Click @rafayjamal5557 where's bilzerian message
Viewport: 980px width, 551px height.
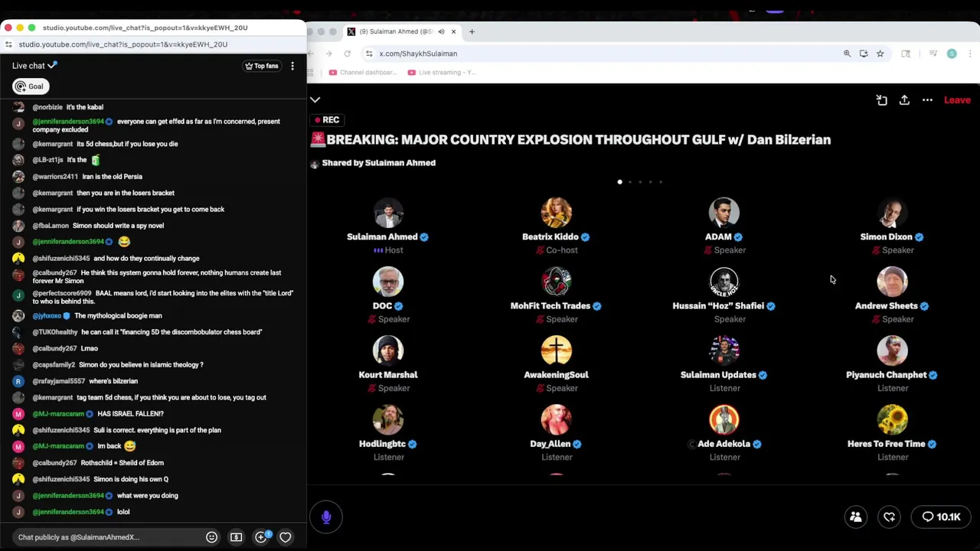[x=153, y=381]
